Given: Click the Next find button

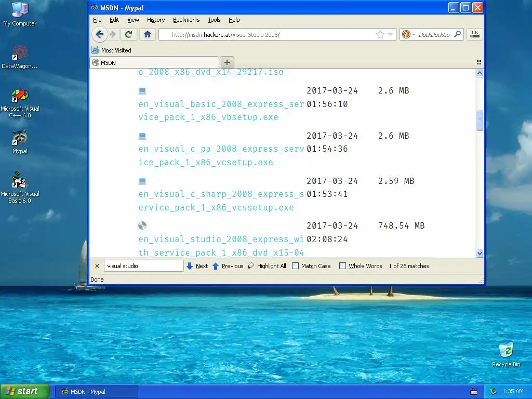Looking at the screenshot, I should (x=202, y=266).
